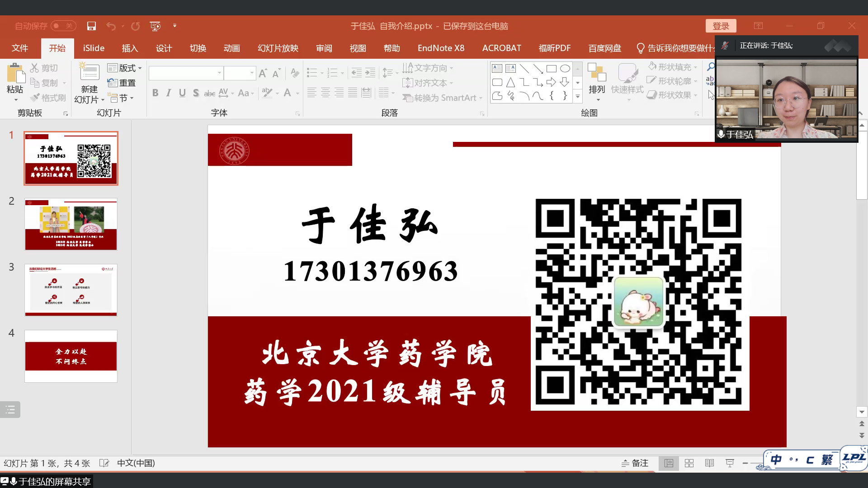Switch to Design tab
This screenshot has width=868, height=488.
coord(164,48)
